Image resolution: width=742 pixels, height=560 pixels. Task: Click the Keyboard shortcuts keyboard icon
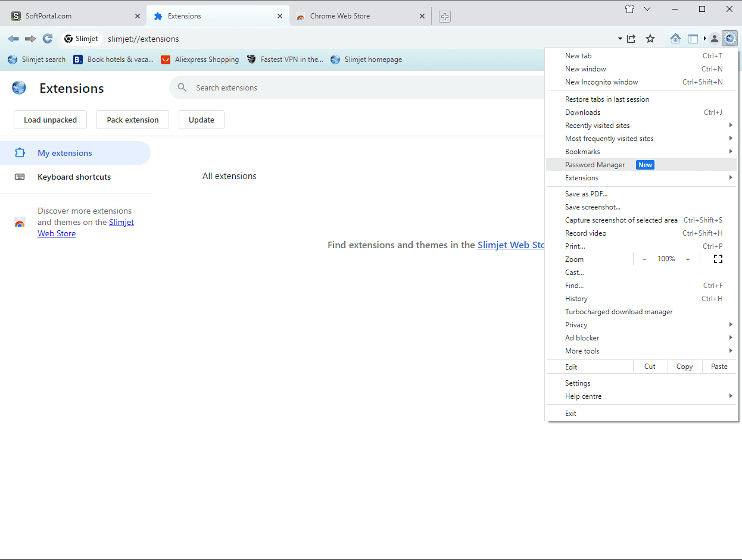(20, 177)
